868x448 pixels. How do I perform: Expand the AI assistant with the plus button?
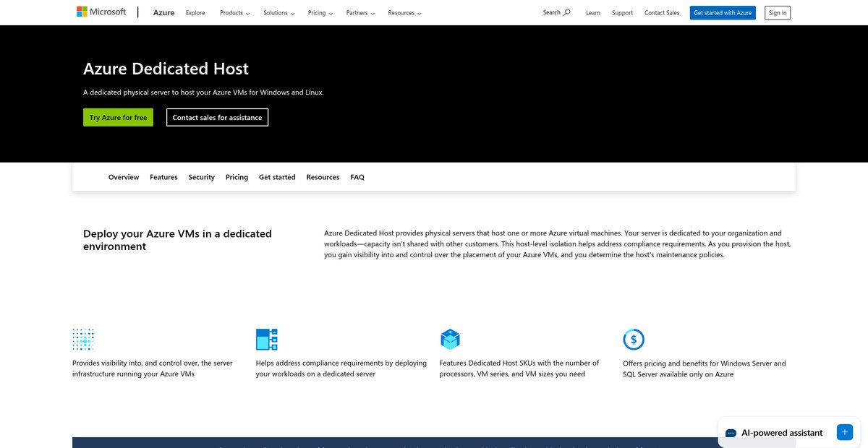click(x=845, y=432)
